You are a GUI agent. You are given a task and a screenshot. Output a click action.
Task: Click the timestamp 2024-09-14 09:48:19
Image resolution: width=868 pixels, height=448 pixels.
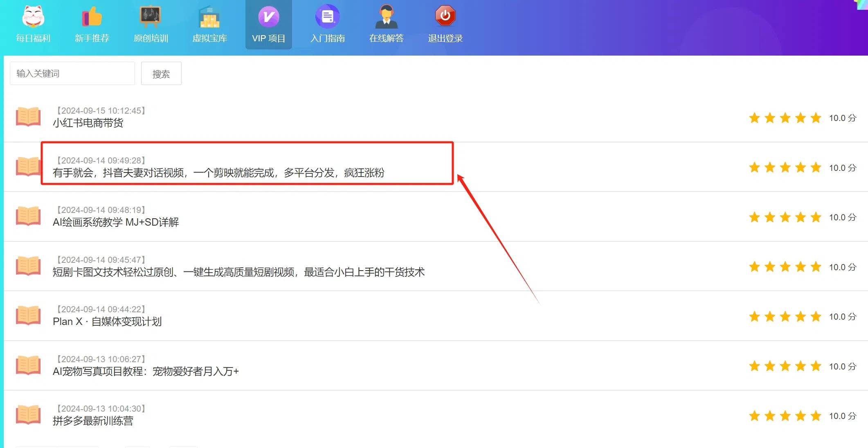(101, 210)
